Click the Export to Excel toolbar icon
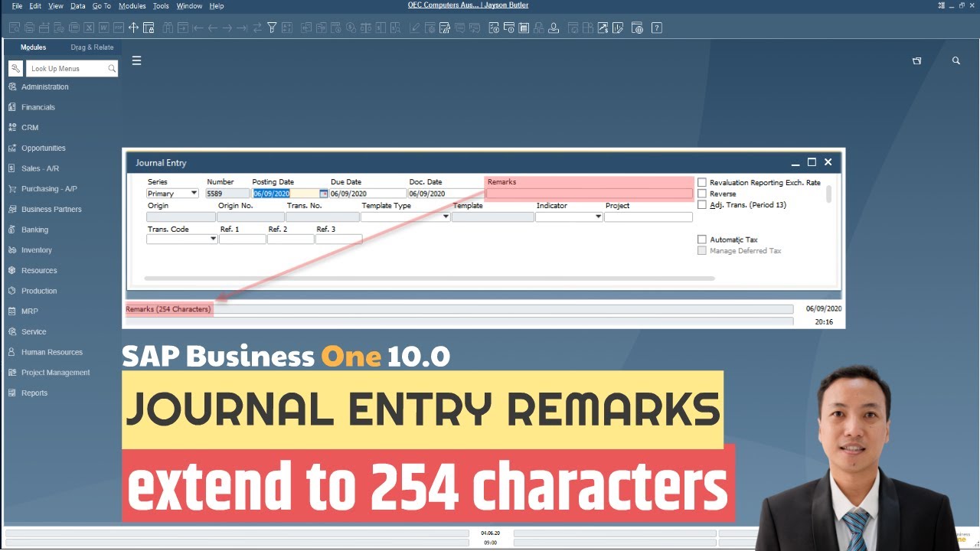 (89, 28)
